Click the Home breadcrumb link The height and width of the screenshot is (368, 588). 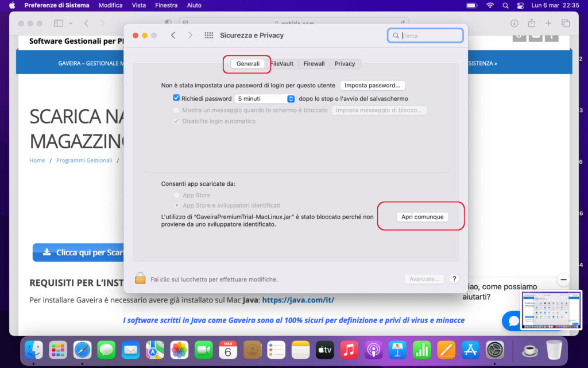pyautogui.click(x=37, y=160)
